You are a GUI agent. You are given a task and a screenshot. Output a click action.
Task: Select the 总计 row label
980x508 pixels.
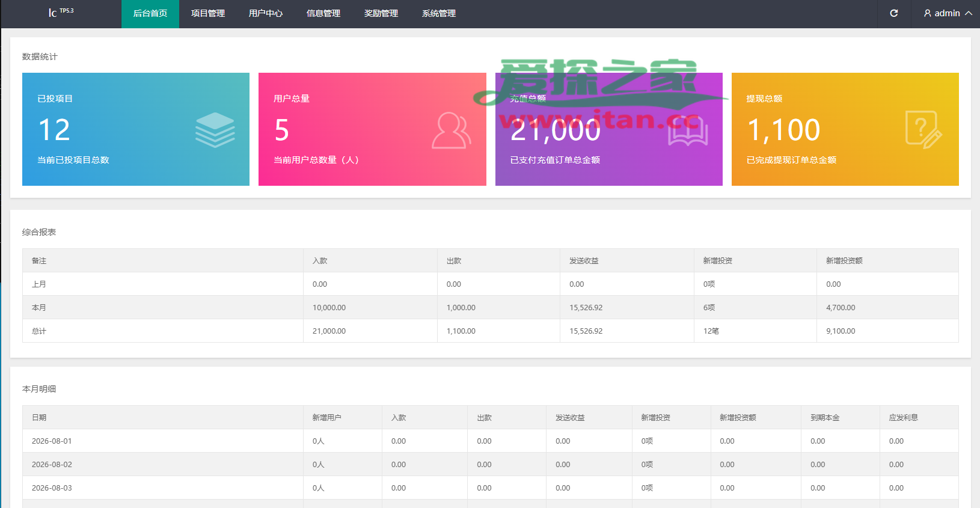[39, 331]
